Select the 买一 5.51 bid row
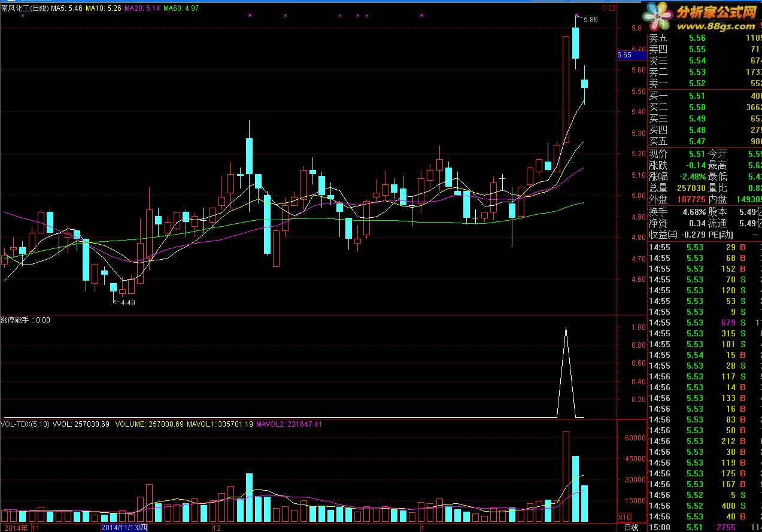This screenshot has height=532, width=762. point(705,96)
